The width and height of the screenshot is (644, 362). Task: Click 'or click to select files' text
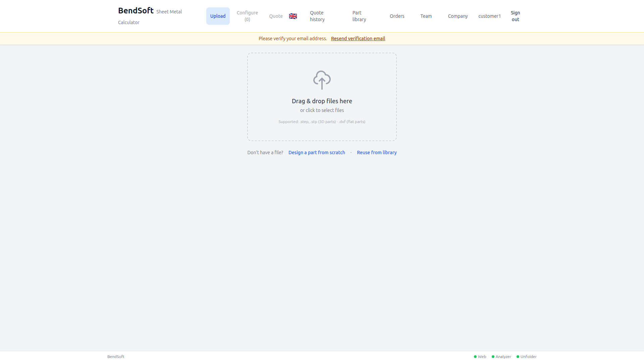[x=322, y=110]
